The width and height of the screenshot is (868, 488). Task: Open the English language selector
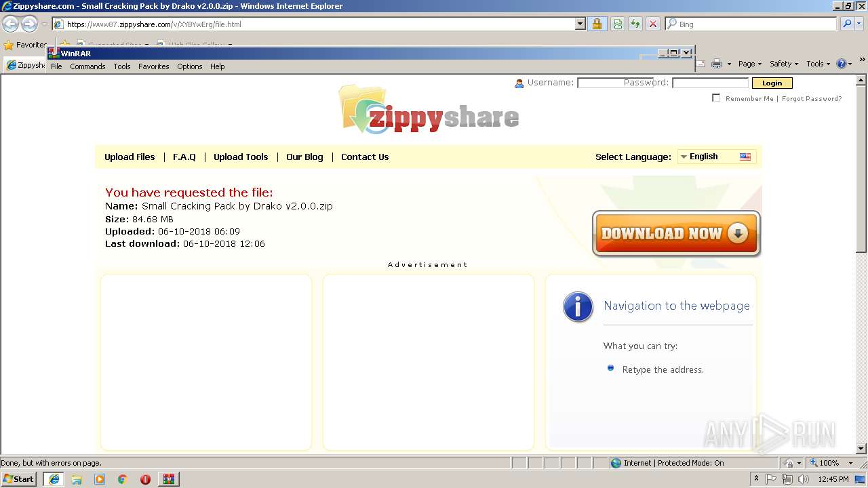717,157
